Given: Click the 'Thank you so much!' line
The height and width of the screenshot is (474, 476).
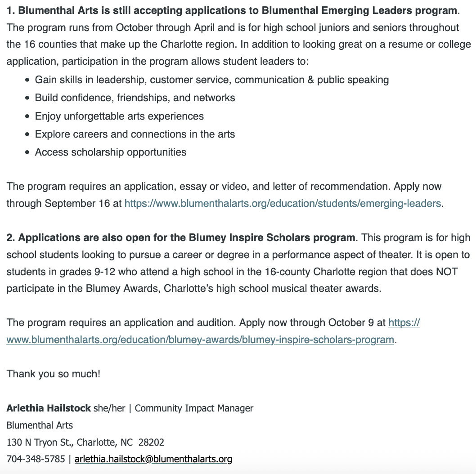Looking at the screenshot, I should [54, 374].
